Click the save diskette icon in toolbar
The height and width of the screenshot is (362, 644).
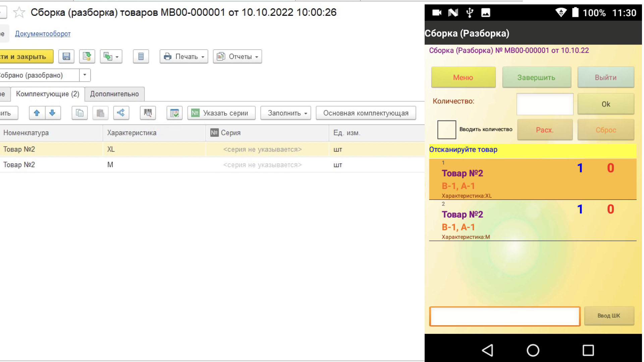(x=66, y=56)
